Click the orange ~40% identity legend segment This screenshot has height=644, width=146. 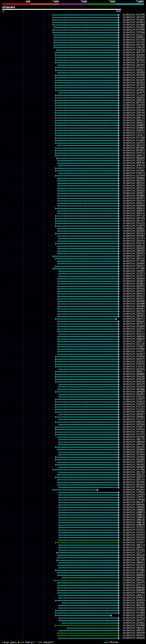(x=45, y=4)
